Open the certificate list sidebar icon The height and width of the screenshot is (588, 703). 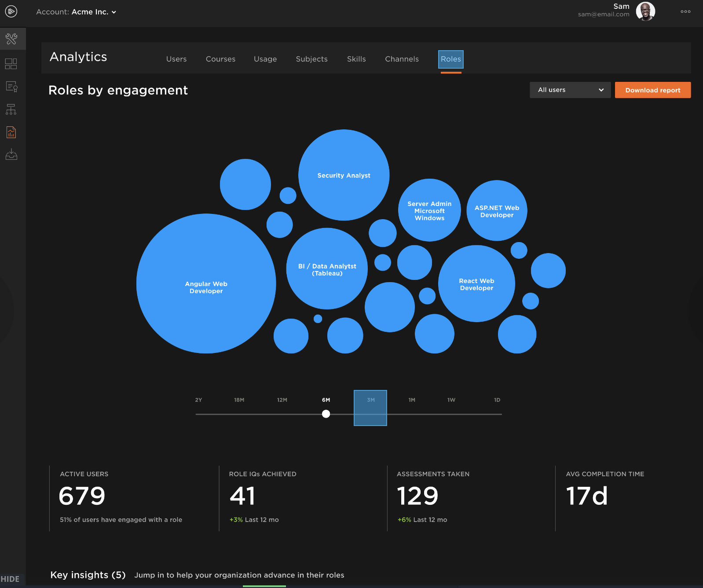pyautogui.click(x=11, y=87)
